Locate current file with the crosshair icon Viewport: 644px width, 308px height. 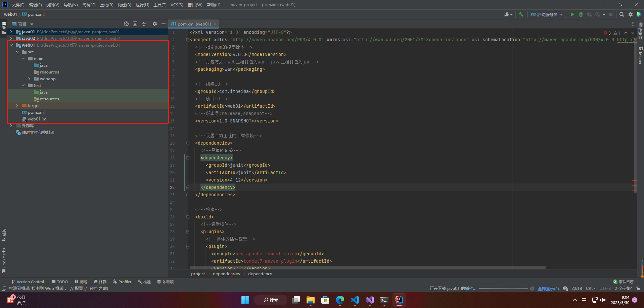(126, 24)
